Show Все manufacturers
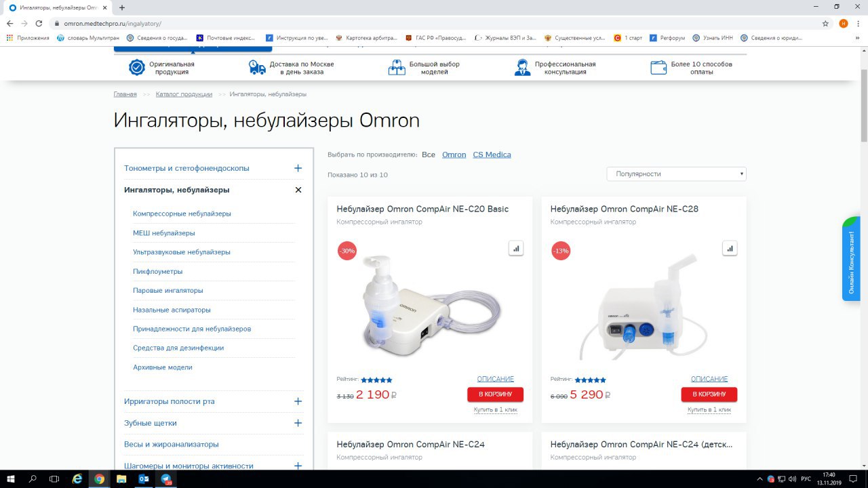Screen dimensions: 868x488 429,155
